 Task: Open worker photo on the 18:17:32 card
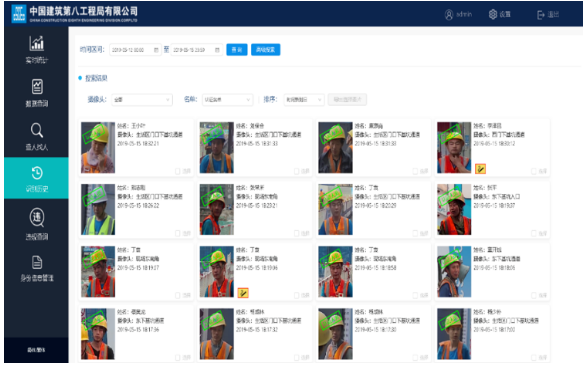point(217,334)
